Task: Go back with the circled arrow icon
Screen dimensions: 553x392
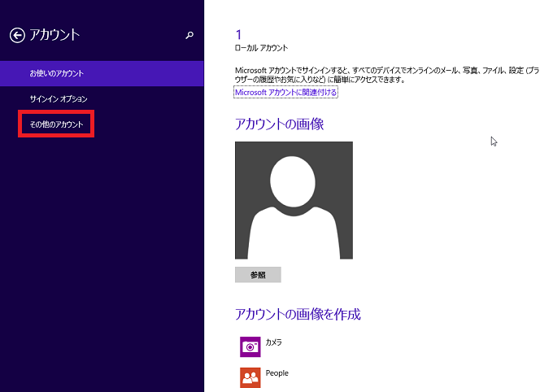Action: point(17,35)
